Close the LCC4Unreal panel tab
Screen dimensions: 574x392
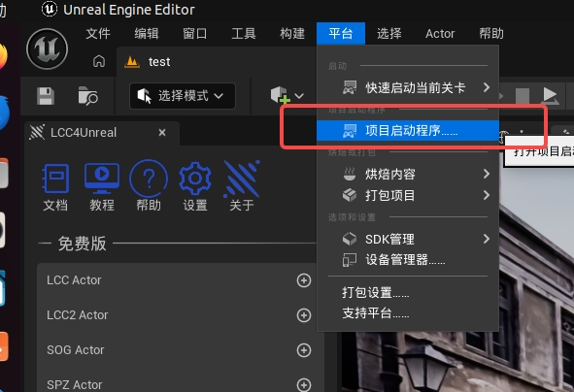[162, 132]
